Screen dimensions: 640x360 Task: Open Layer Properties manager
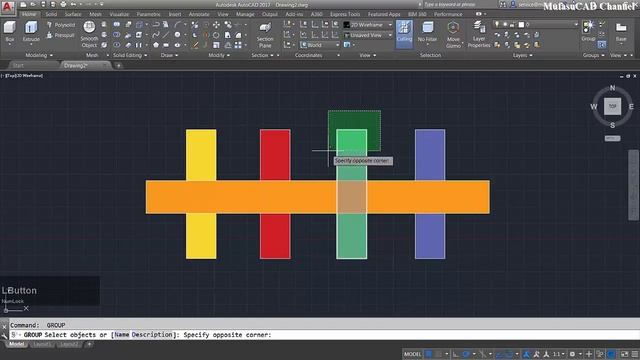click(479, 34)
